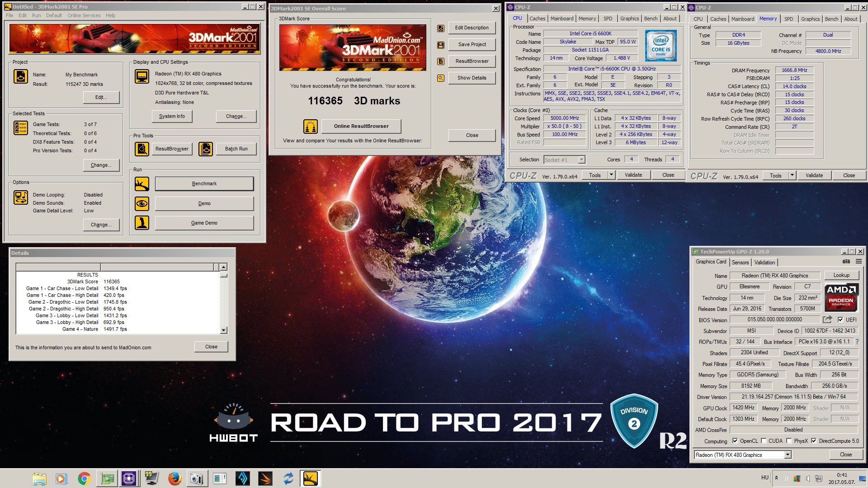Click the Selected Tests checklist icon
The height and width of the screenshot is (488, 868).
[21, 128]
